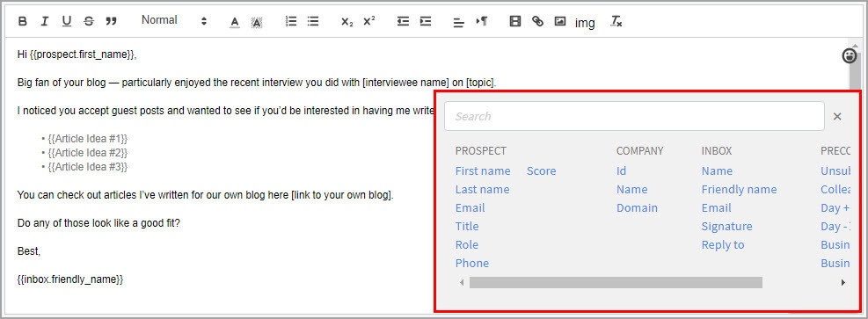The width and height of the screenshot is (868, 319).
Task: Open the text alignment options
Action: (x=458, y=22)
